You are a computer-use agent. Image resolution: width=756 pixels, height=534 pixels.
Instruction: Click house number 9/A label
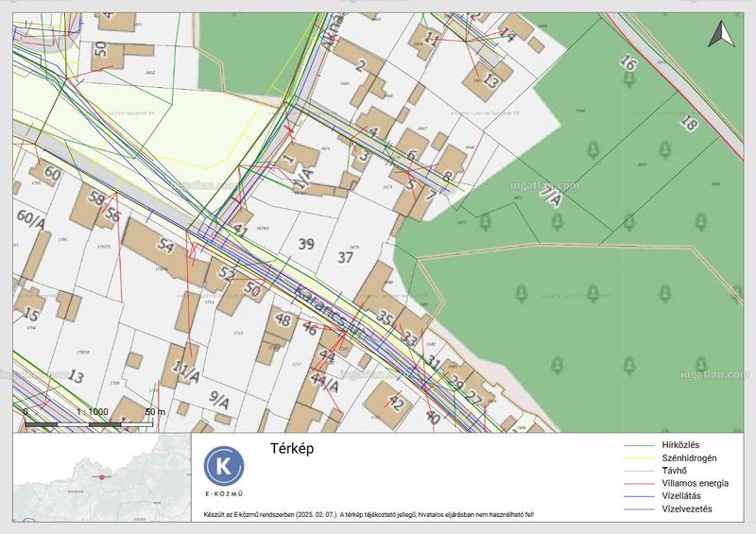coord(219,400)
